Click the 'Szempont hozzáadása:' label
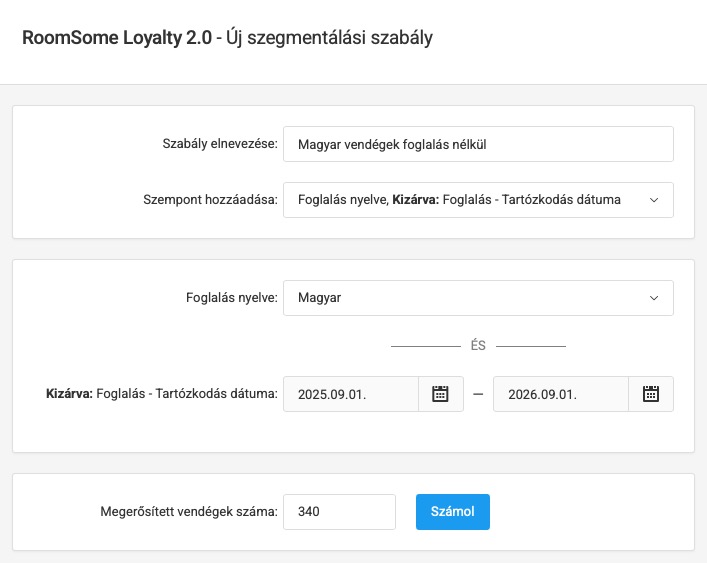Viewport: 707px width, 563px height. pos(210,200)
